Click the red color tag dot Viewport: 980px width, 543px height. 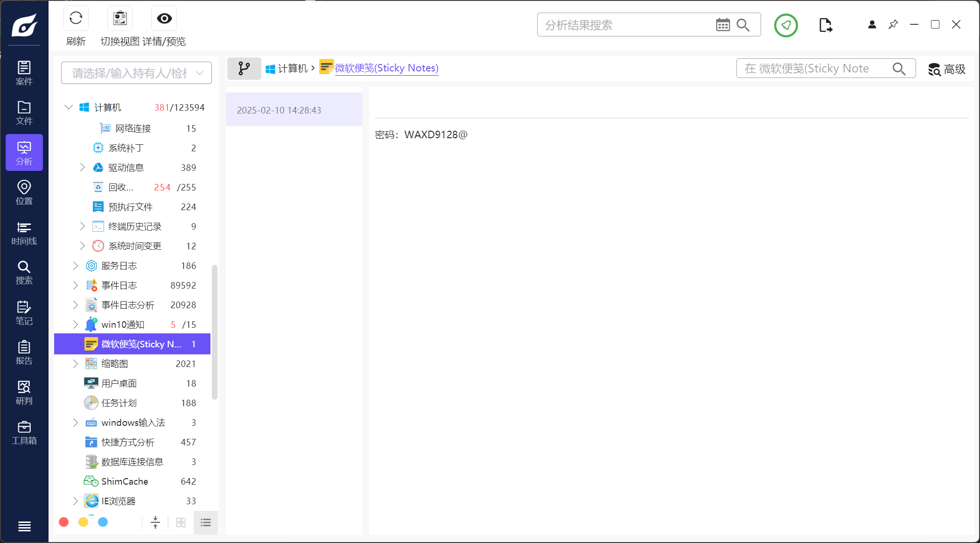pos(64,522)
